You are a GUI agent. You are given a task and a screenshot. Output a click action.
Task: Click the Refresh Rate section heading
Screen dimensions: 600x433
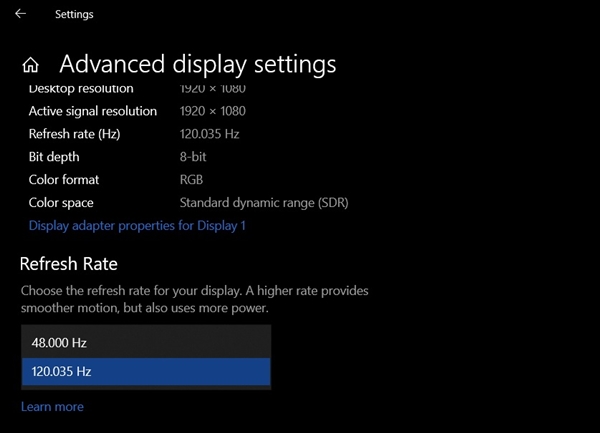point(69,264)
